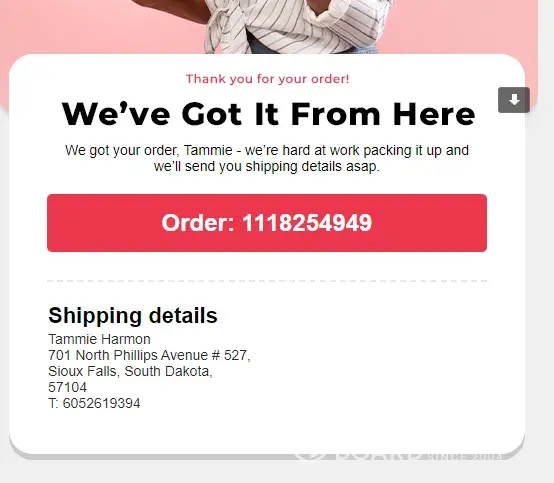Click the 'Thank you for your order!' text
This screenshot has width=554, height=483.
pyautogui.click(x=267, y=79)
